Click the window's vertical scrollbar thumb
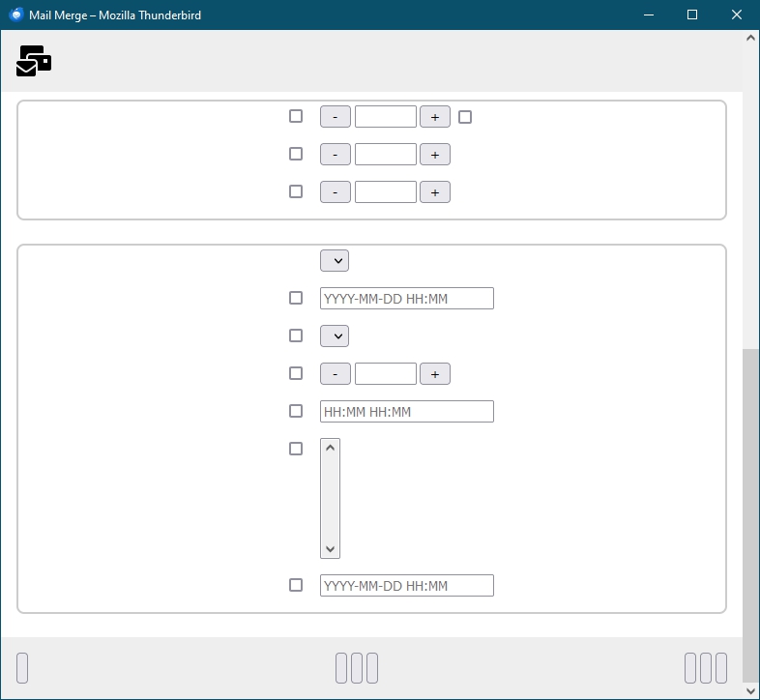Image resolution: width=760 pixels, height=700 pixels. (x=750, y=515)
